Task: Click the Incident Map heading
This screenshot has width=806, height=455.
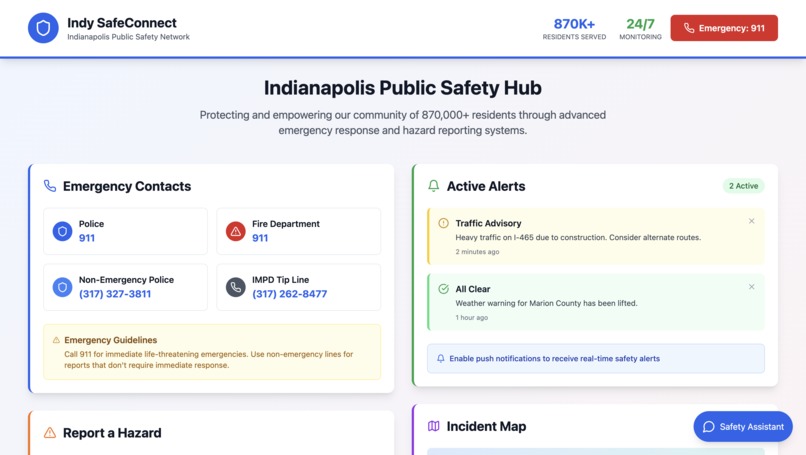Action: point(486,426)
